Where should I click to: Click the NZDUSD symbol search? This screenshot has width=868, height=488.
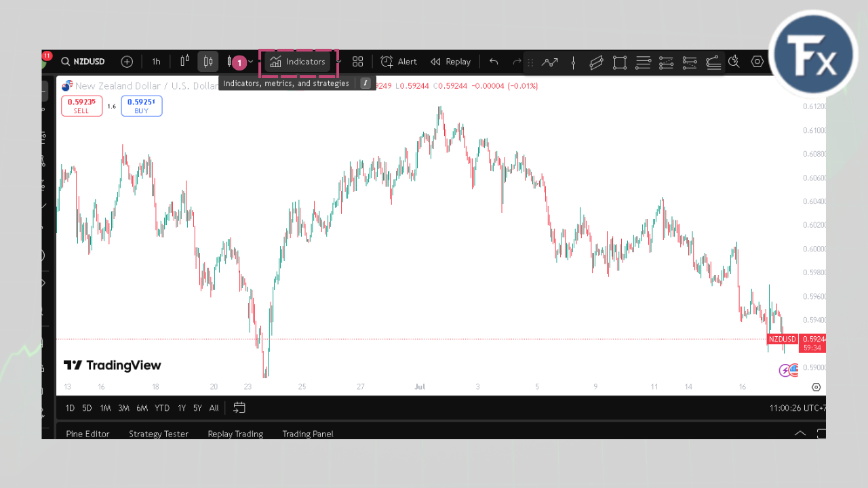pos(83,62)
